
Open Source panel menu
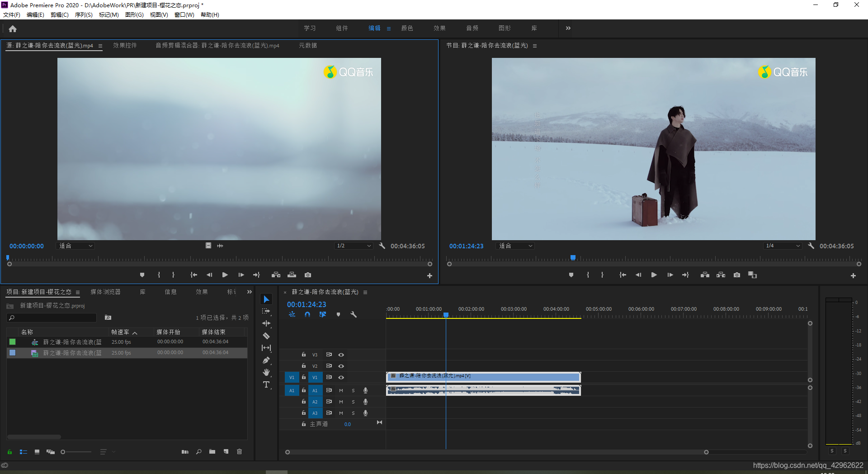[x=100, y=46]
